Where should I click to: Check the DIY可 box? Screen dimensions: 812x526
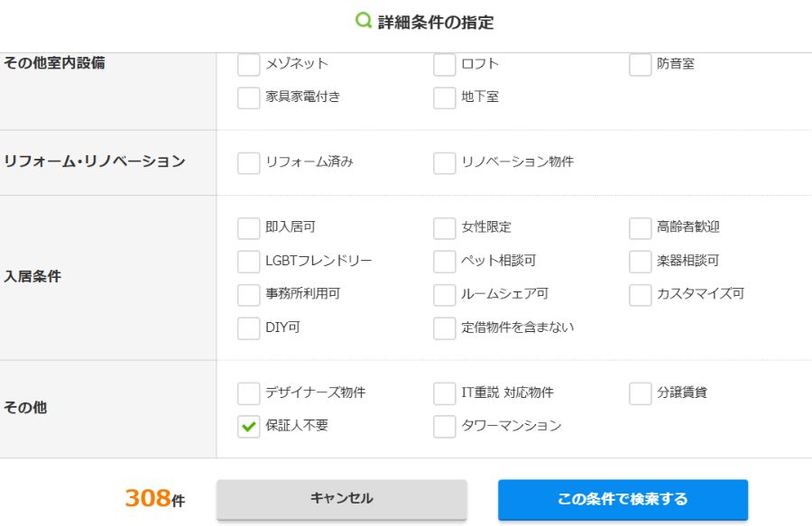[x=249, y=328]
